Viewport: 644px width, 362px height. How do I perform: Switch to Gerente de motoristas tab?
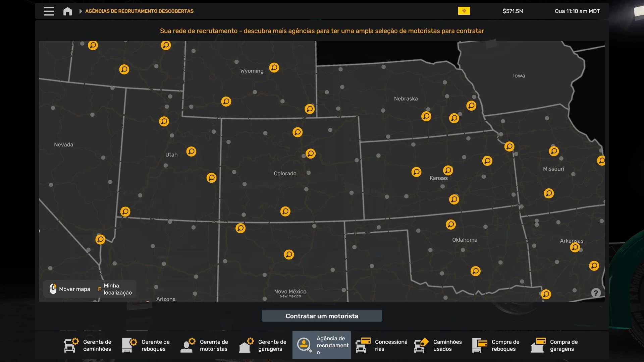point(205,345)
